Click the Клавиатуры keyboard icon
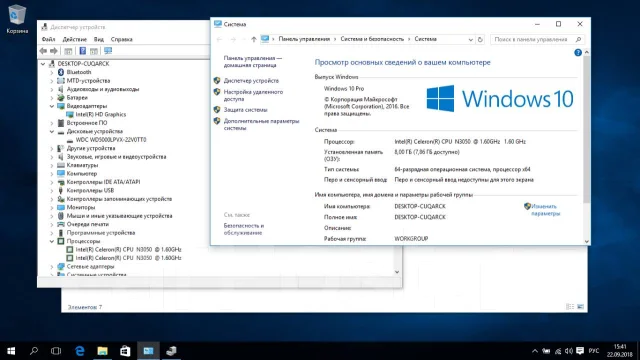The height and width of the screenshot is (360, 640). coord(61,165)
